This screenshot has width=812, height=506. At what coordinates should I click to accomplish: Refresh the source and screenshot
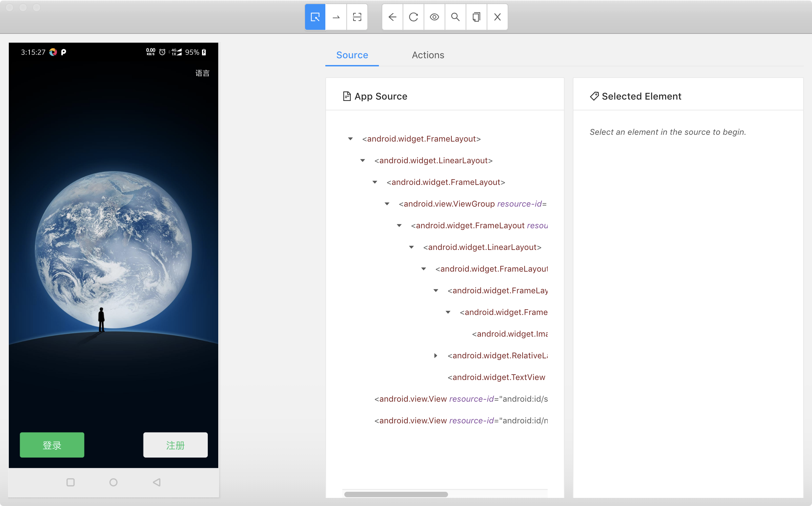click(413, 17)
